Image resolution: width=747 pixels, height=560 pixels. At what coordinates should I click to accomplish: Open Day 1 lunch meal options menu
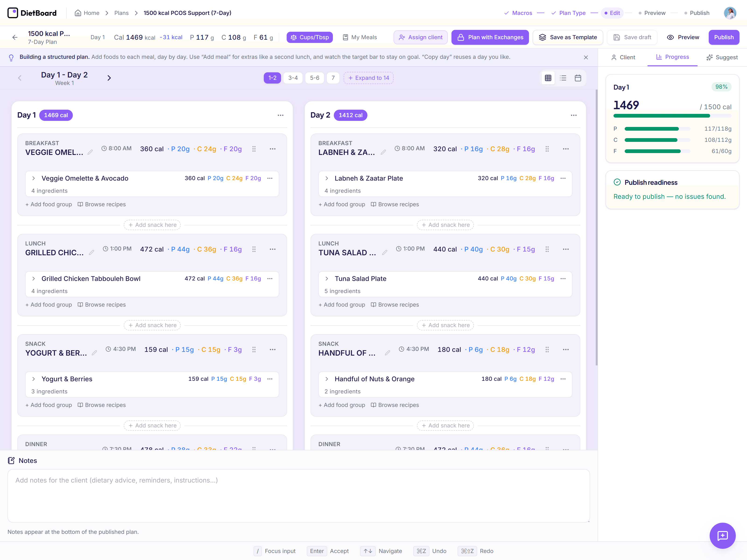point(272,249)
